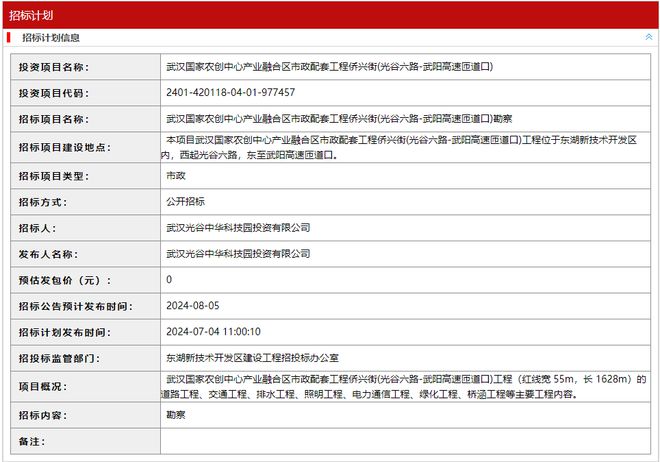Click the 招标项目建设地点 label
The height and width of the screenshot is (462, 660).
click(x=64, y=147)
